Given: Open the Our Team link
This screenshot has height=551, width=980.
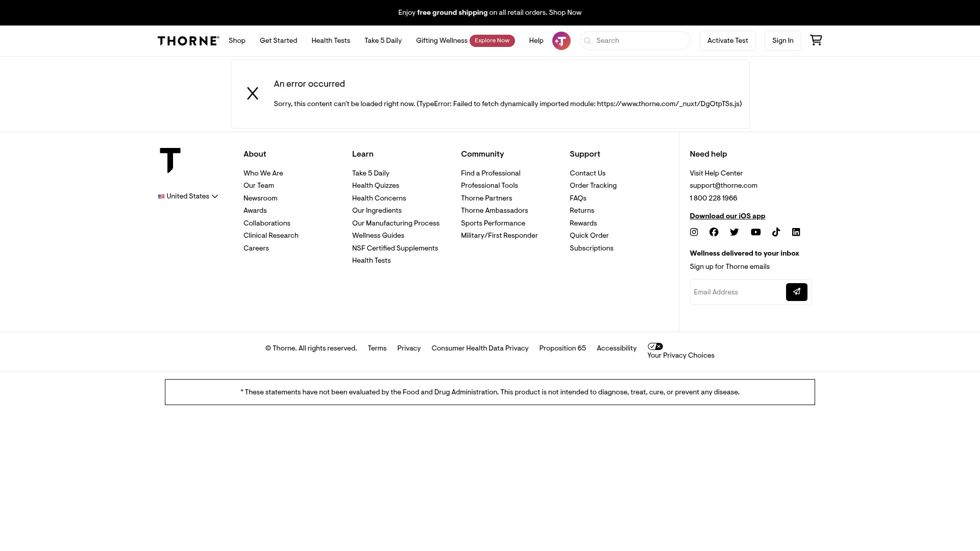Looking at the screenshot, I should (x=258, y=186).
